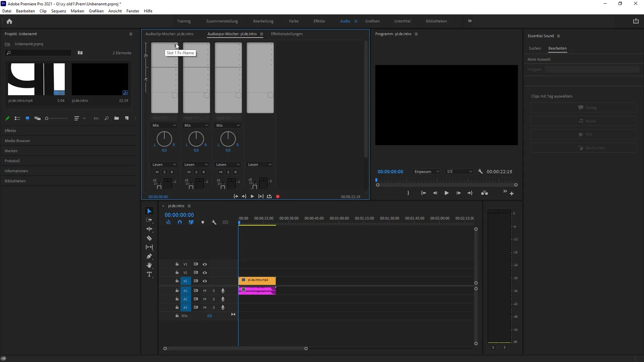Click the Program monitor button editor plus
The height and width of the screenshot is (362, 644).
(512, 193)
